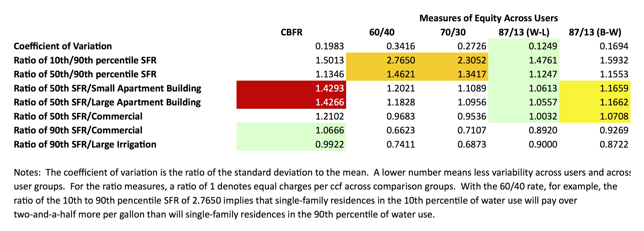Click the Ratio of 90th SFR/Large Irrigation label
644x231 pixels.
point(85,144)
